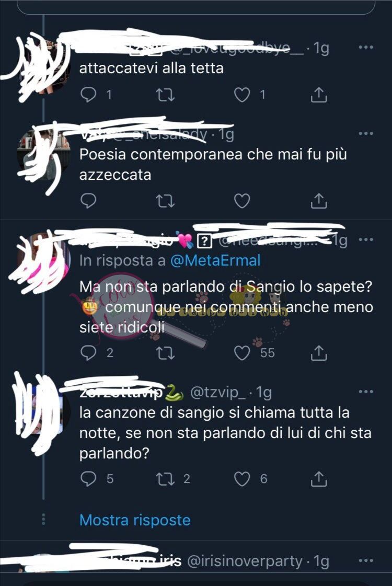
Task: Reply to the "siete ridicoli" tweet
Action: point(88,353)
